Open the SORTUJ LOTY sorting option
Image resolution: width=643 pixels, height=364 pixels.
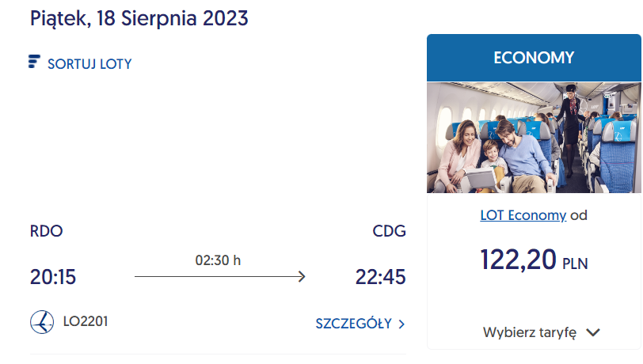tap(89, 64)
